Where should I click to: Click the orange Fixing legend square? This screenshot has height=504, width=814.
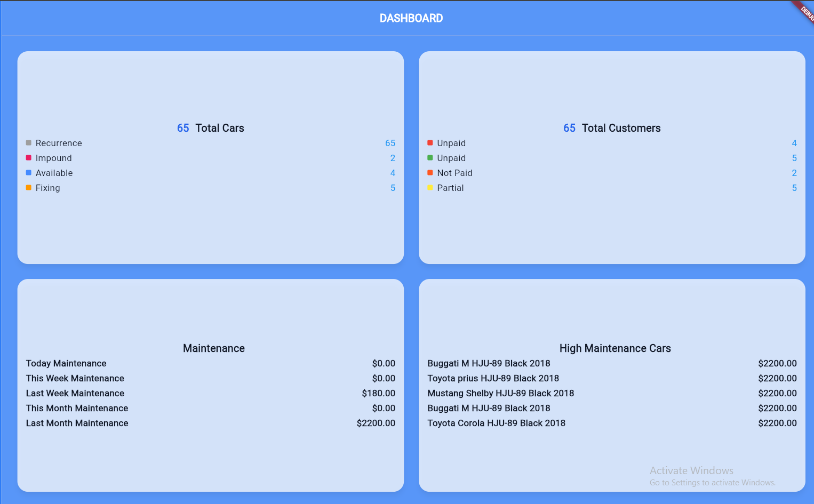29,188
